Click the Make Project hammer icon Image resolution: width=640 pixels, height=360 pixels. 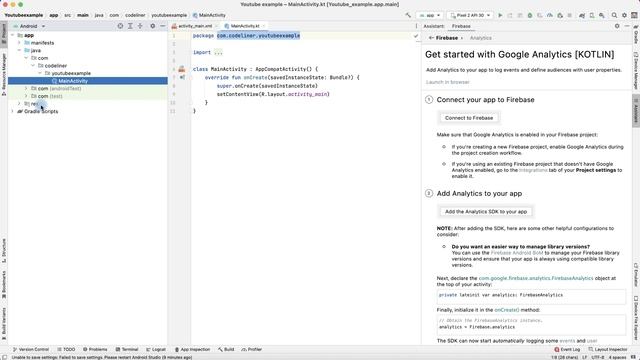pos(408,15)
